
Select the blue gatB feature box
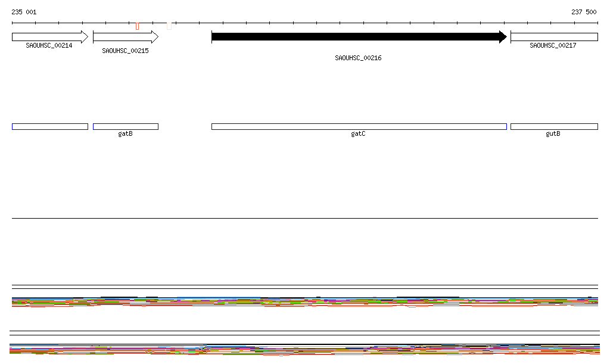tap(126, 126)
